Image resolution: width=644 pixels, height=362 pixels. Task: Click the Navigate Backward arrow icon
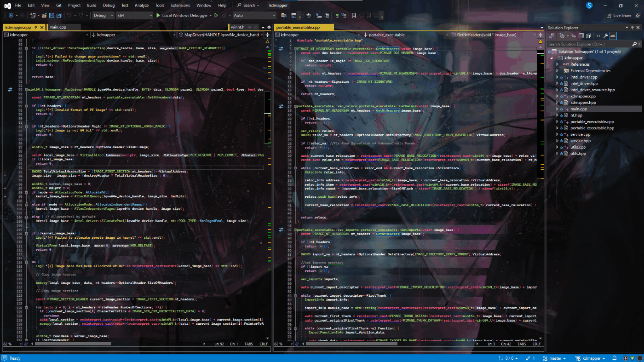11,15
